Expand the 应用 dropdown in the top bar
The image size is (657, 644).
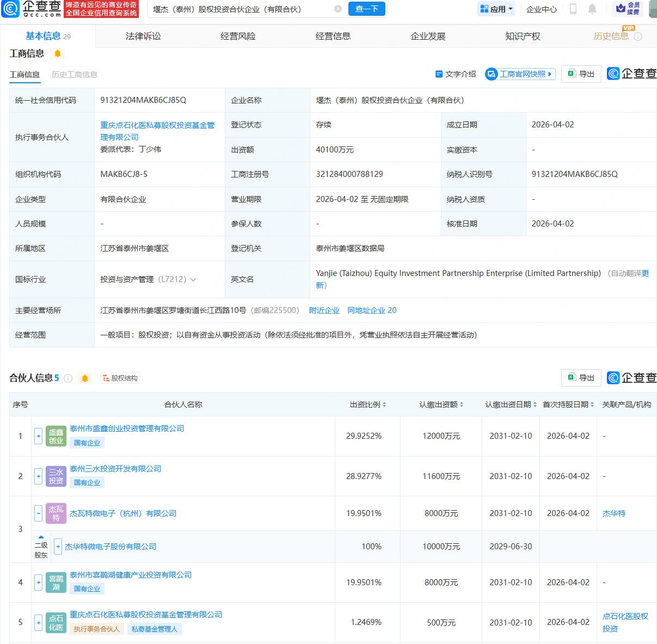coord(496,9)
